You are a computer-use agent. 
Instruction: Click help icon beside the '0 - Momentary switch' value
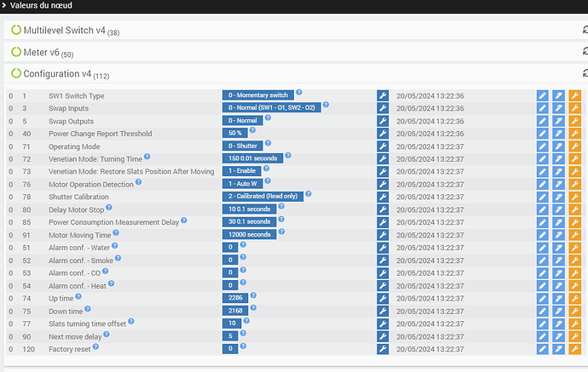(x=299, y=92)
